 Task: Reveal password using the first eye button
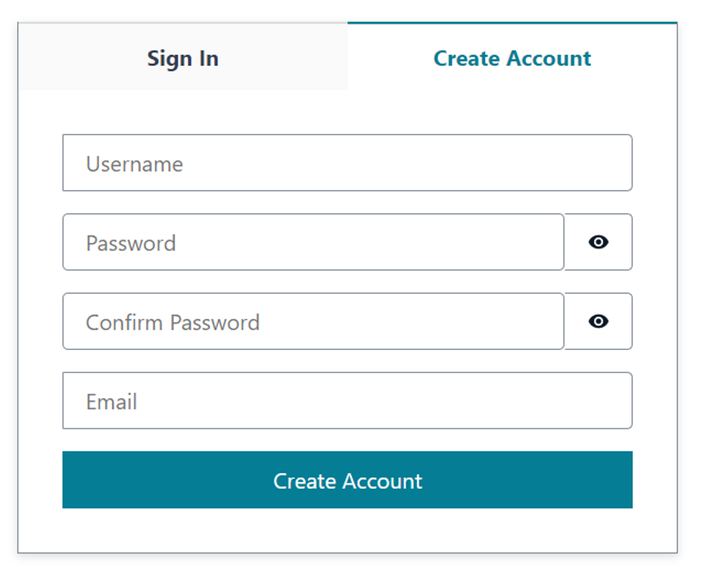(598, 242)
